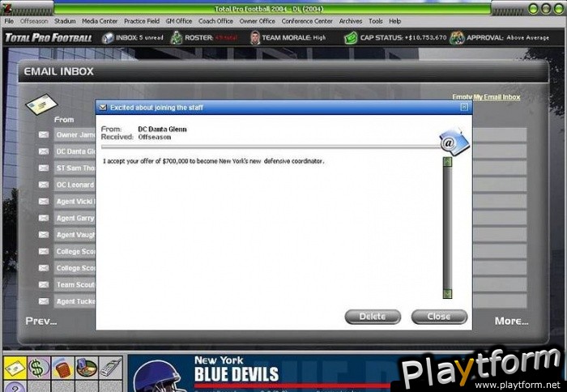Click the cap status money icon
Image resolution: width=567 pixels, height=392 pixels.
(x=351, y=37)
